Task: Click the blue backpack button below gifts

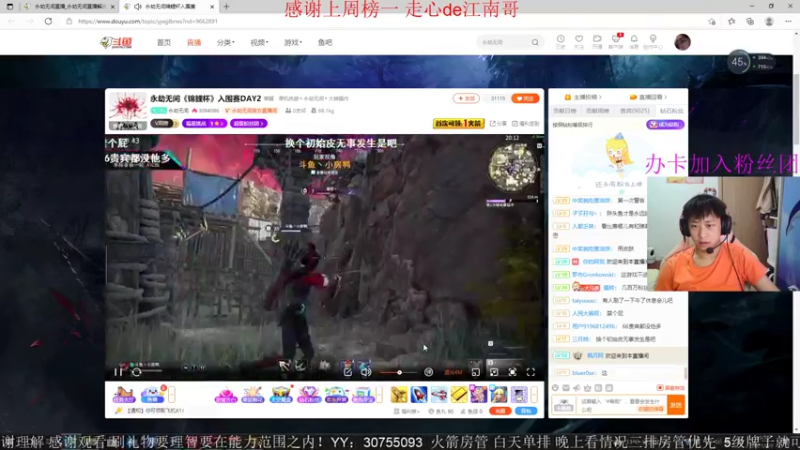Action: click(526, 411)
